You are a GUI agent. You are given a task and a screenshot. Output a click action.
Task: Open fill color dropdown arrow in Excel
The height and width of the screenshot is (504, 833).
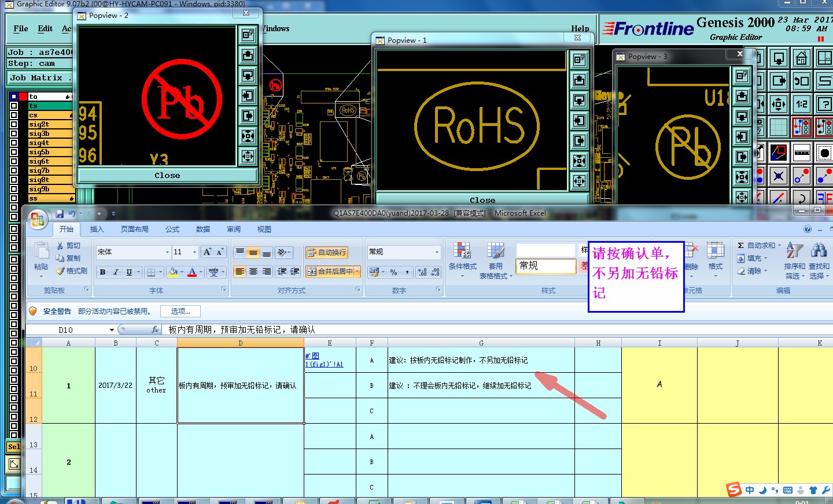point(182,272)
